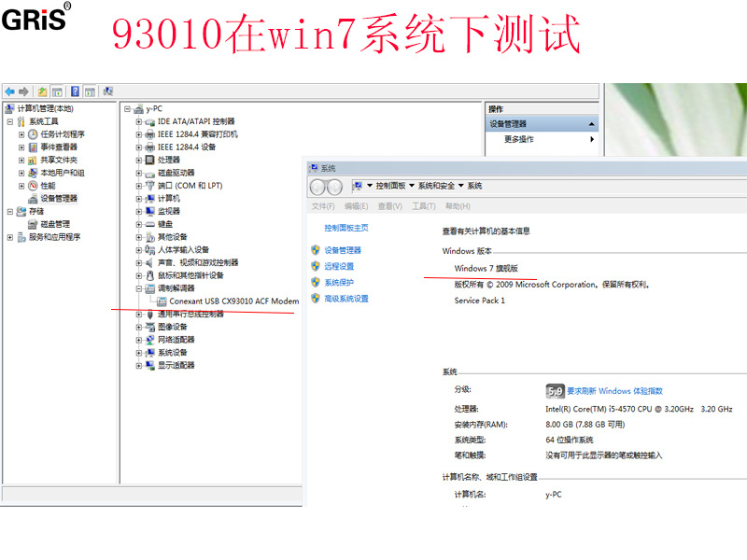The width and height of the screenshot is (747, 560).
Task: Open the 设备管理器 link in System window
Action: (x=343, y=250)
